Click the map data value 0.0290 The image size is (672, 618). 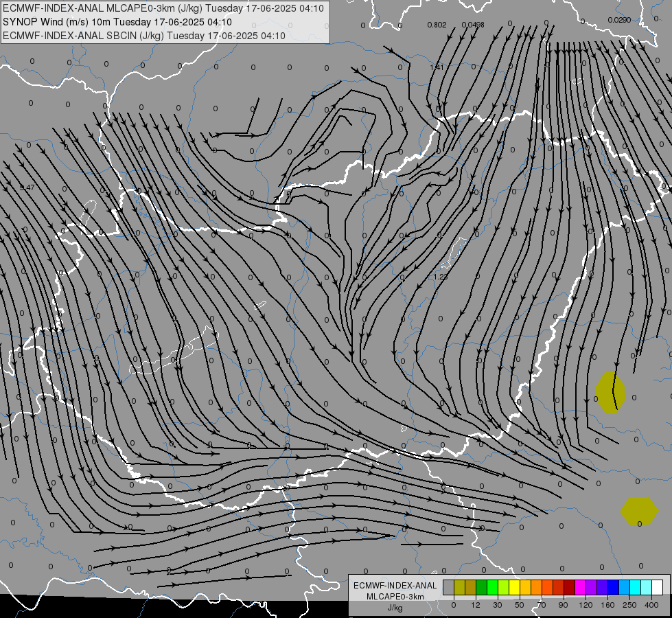(619, 20)
